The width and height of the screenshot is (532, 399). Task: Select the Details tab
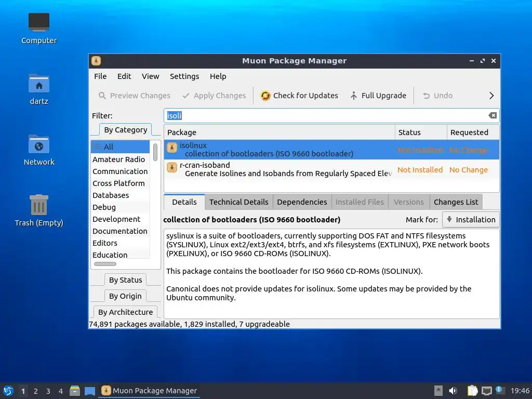[x=184, y=202]
